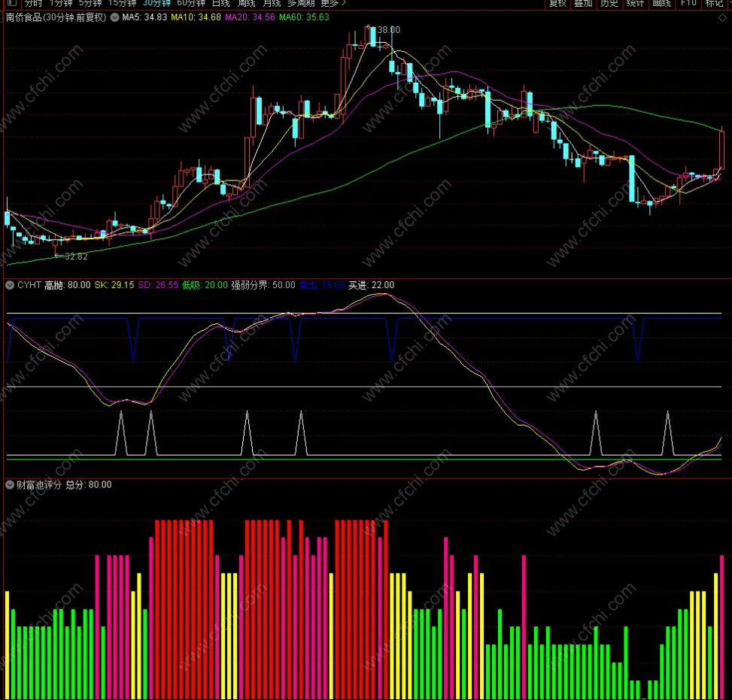
Task: Click the 复权 button
Action: [557, 3]
